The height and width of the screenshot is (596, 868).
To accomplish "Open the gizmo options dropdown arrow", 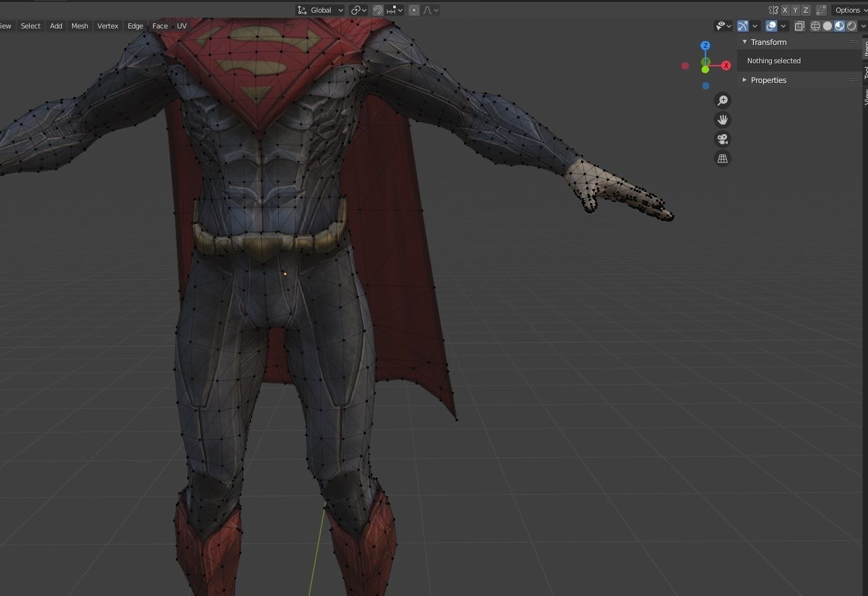I will [x=755, y=26].
